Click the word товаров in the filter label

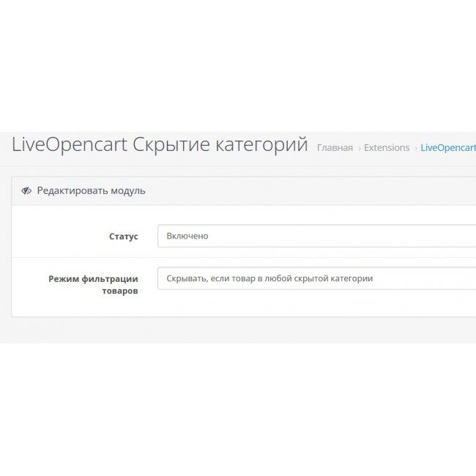(x=120, y=291)
